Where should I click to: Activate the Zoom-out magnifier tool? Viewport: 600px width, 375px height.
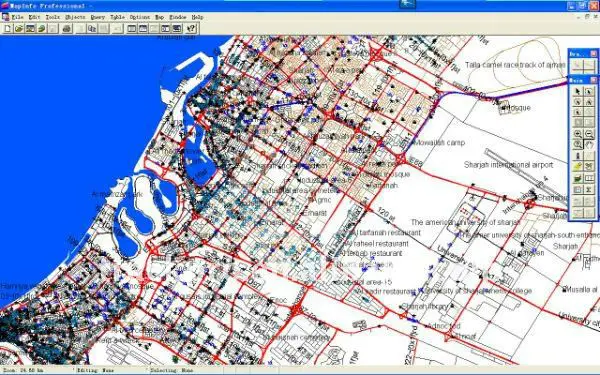589,134
